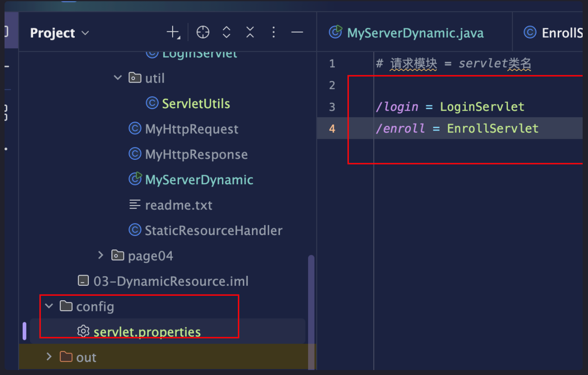This screenshot has width=588, height=375.
Task: Open StaticResourceHandler class
Action: coord(213,230)
